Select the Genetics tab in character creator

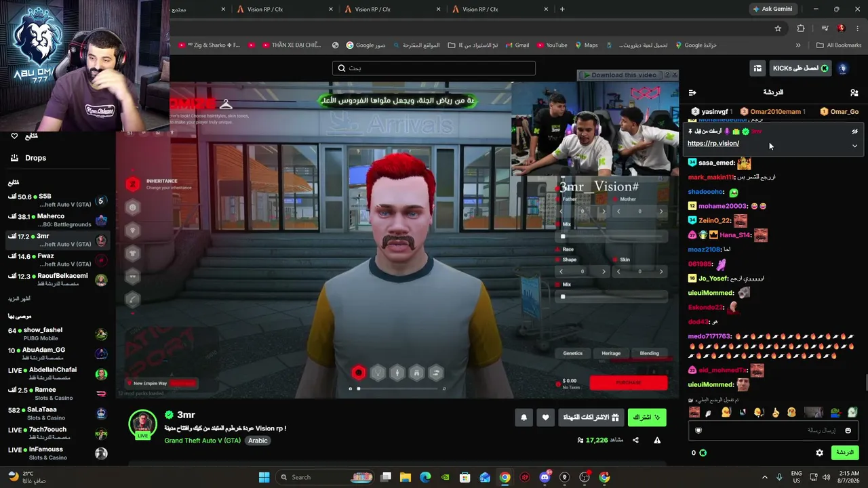[x=573, y=353]
